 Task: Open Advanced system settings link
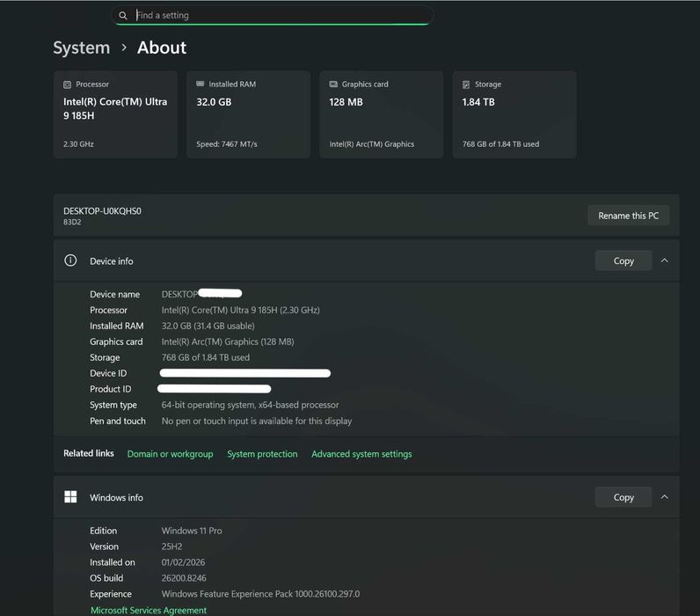pos(361,454)
